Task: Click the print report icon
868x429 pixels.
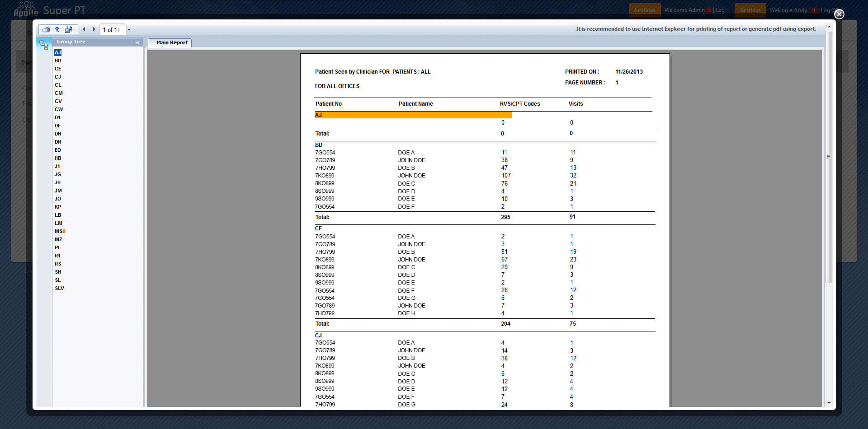Action: [46, 29]
